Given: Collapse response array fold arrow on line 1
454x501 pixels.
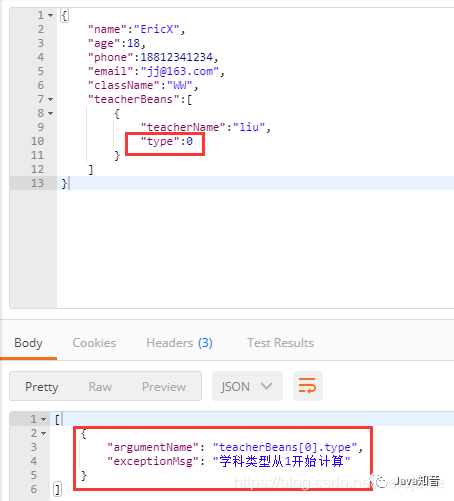Looking at the screenshot, I should (44, 419).
